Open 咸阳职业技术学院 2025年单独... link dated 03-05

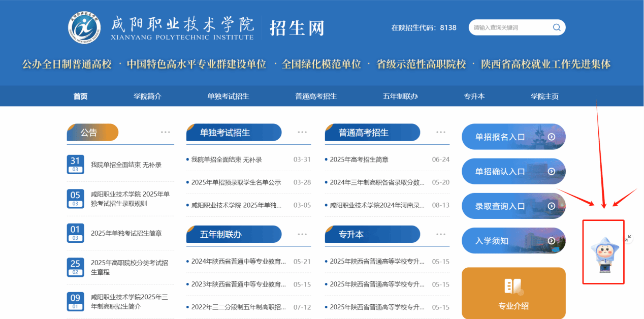coord(236,205)
